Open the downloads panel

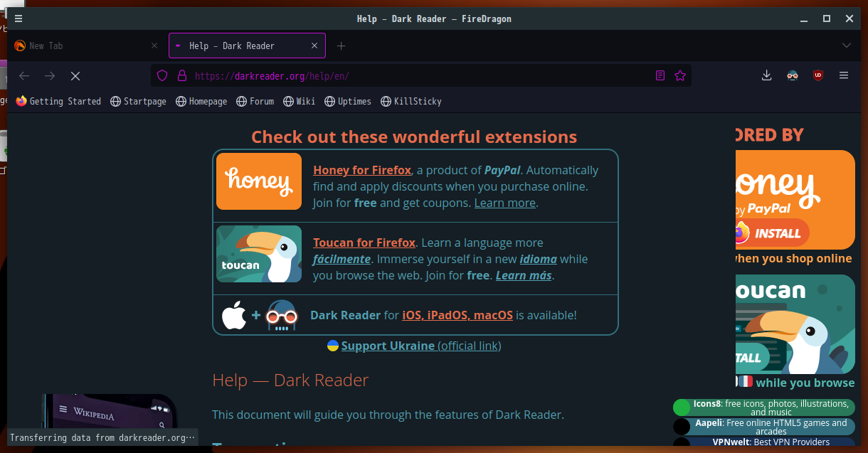click(x=767, y=75)
